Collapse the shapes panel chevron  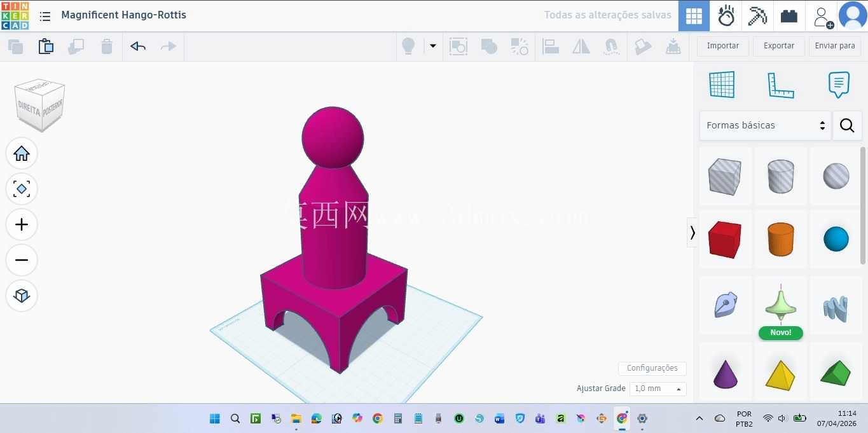(x=692, y=233)
